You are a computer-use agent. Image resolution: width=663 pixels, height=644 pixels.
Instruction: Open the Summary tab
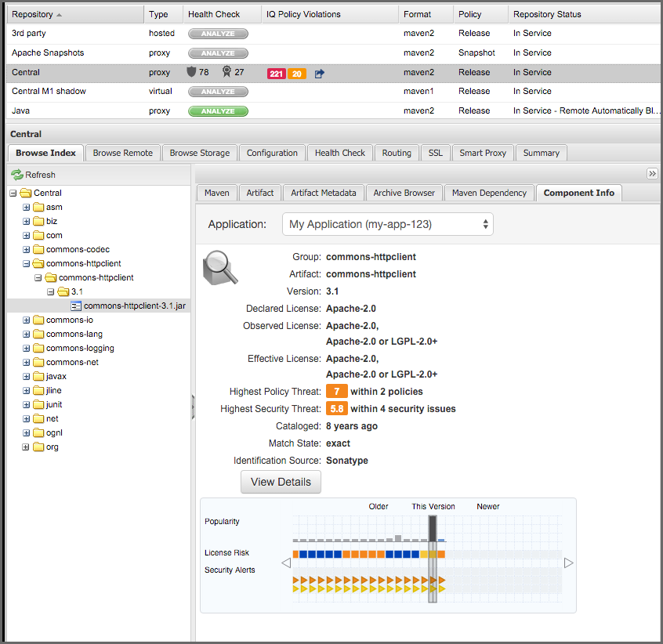(541, 153)
